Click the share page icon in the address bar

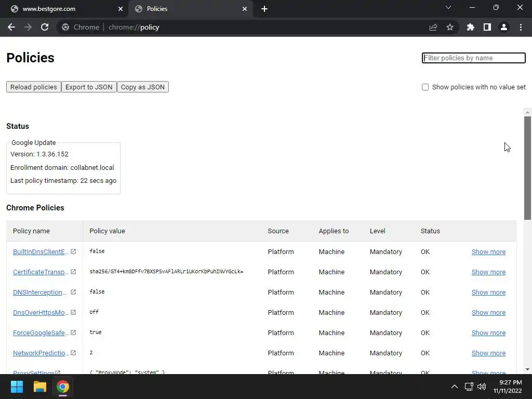tap(433, 27)
